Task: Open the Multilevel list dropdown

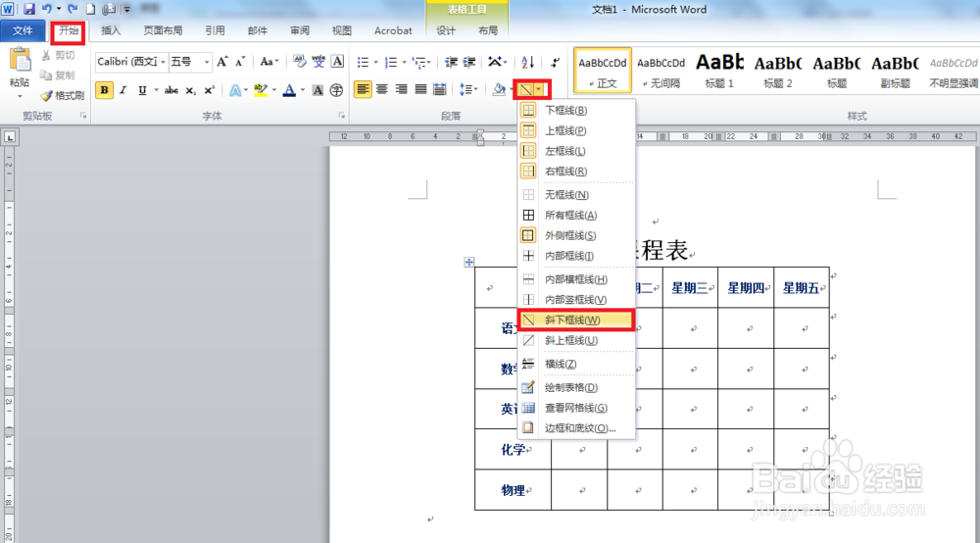Action: point(421,63)
